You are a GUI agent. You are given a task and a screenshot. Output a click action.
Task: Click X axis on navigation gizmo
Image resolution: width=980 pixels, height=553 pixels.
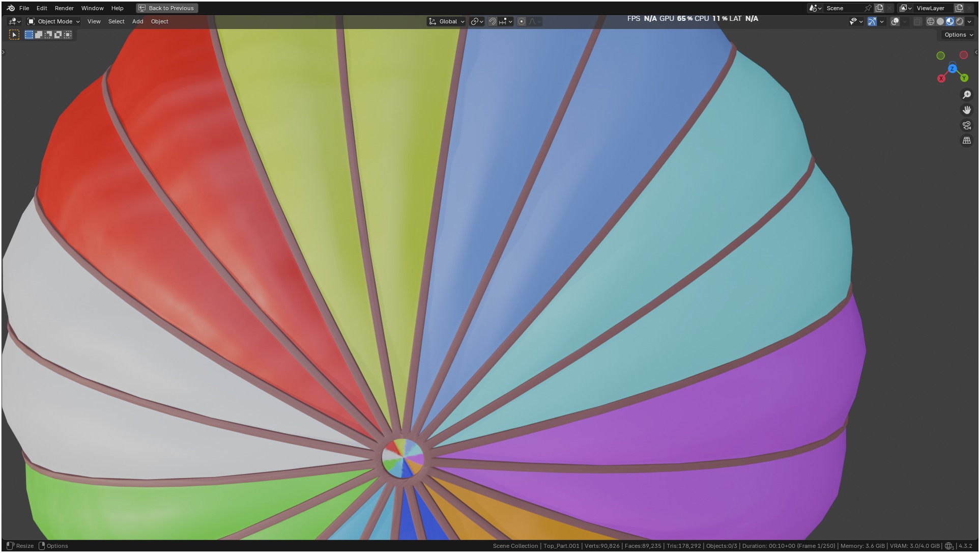coord(941,78)
